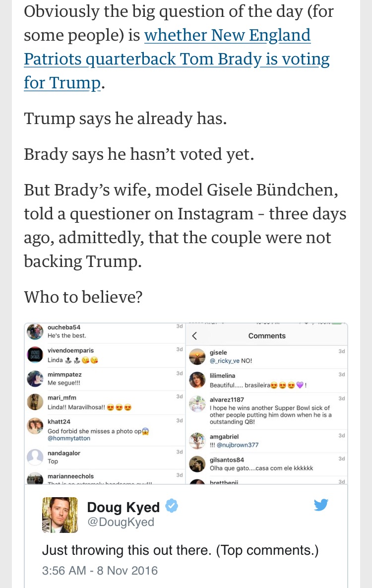This screenshot has width=372, height=588.
Task: Click khatt24's profile avatar
Action: coord(35,426)
